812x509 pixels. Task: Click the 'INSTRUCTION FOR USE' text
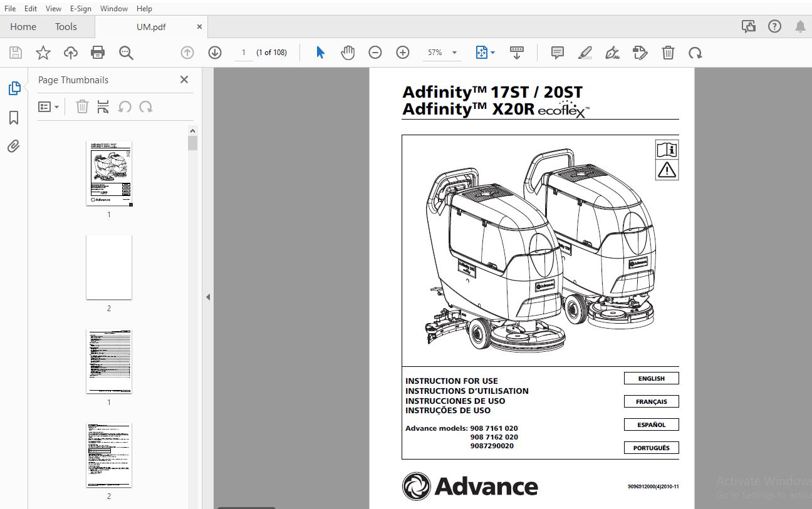pyautogui.click(x=452, y=381)
